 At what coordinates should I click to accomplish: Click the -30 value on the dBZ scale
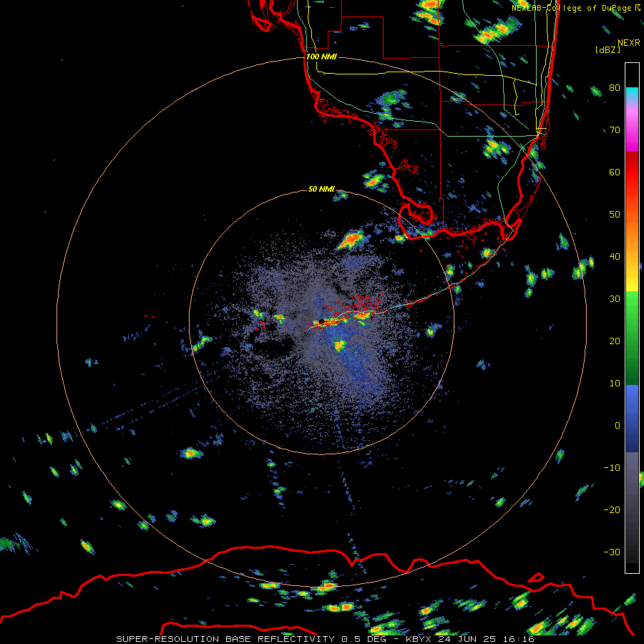click(x=612, y=552)
